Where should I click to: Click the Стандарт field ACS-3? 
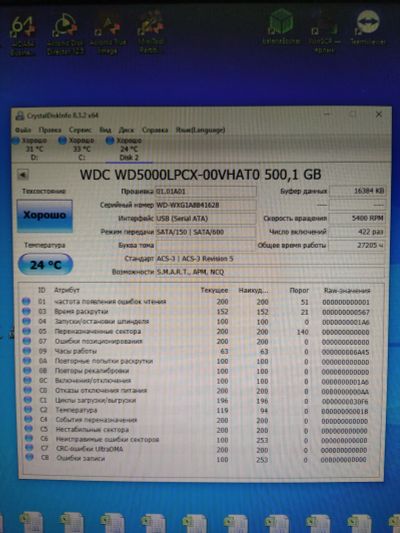[270, 259]
